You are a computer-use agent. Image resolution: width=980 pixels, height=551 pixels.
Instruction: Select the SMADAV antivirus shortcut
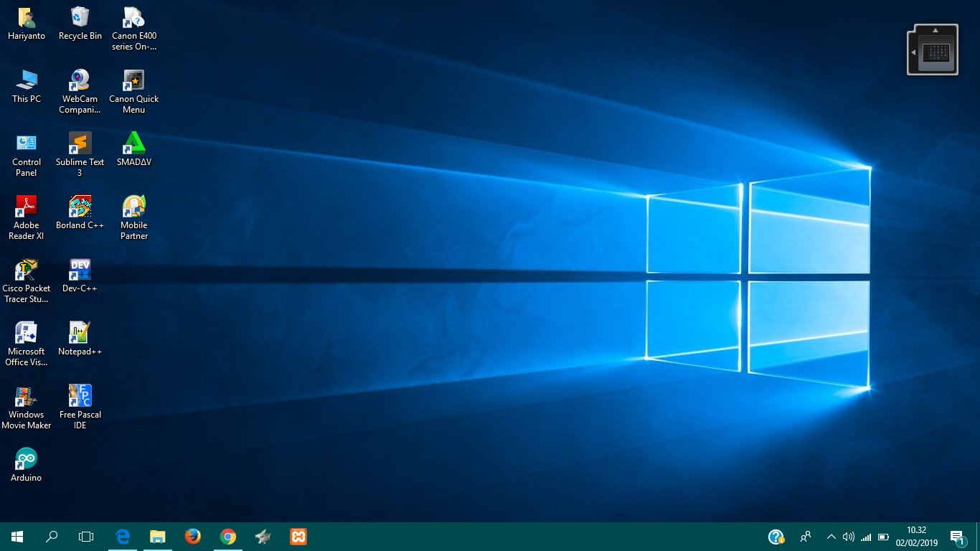134,150
